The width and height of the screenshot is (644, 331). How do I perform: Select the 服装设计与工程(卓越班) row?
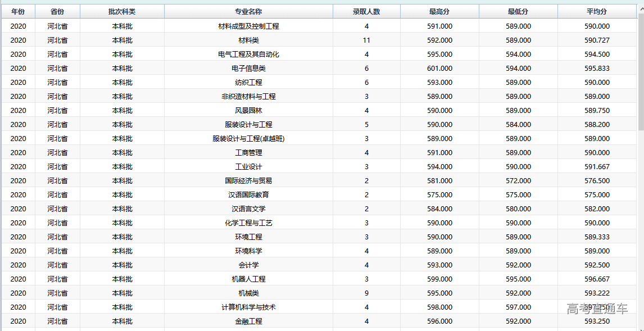pos(248,139)
